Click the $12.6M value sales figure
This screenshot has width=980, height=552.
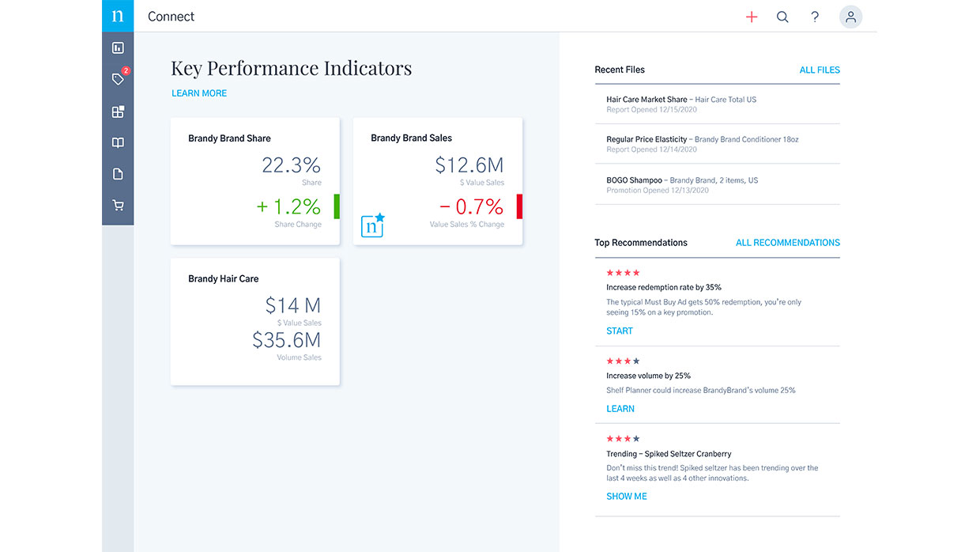coord(469,165)
